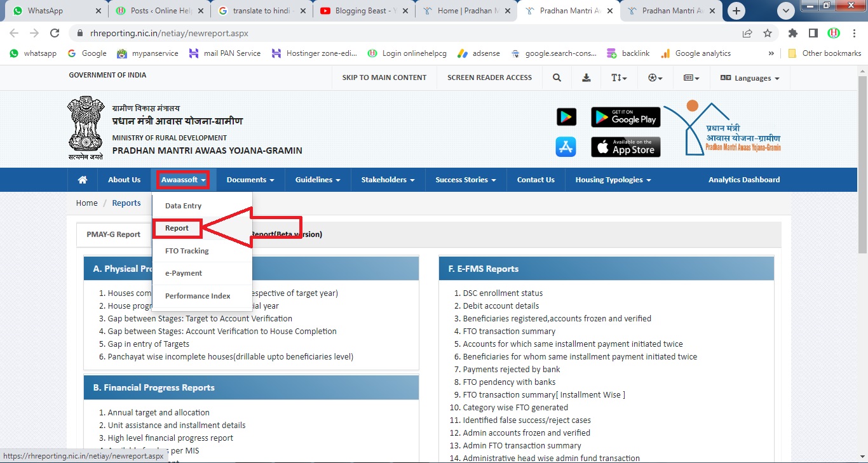The width and height of the screenshot is (868, 463).
Task: Open FTO pendency with banks report
Action: [x=509, y=382]
